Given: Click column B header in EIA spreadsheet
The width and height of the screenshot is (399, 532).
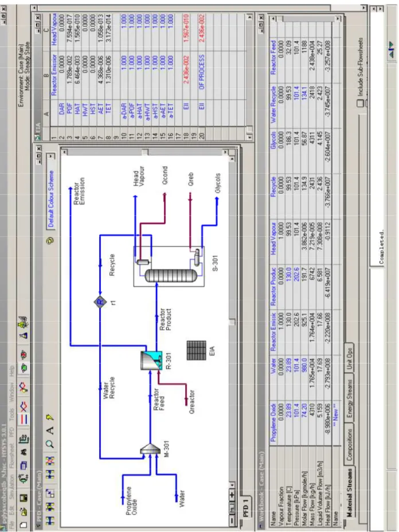Looking at the screenshot, I should pyautogui.click(x=46, y=75).
